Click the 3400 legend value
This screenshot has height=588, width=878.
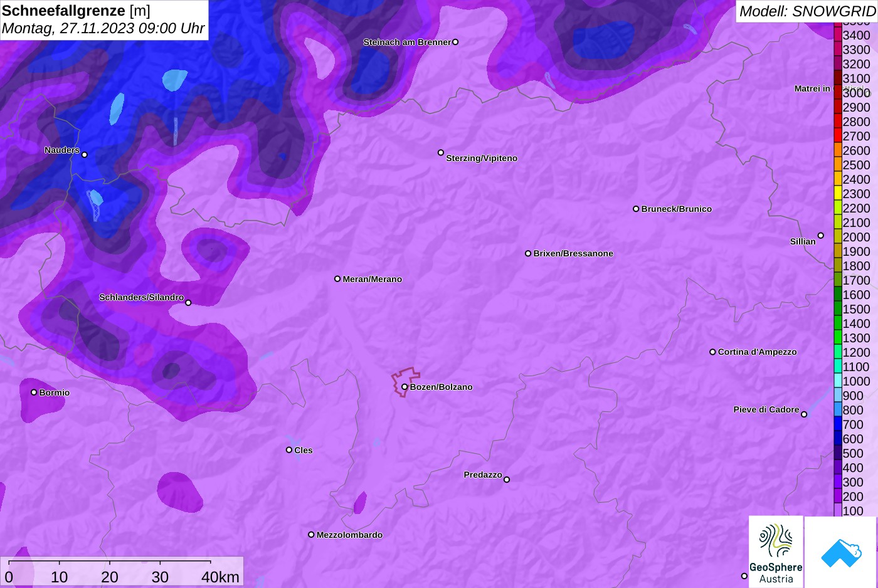(x=856, y=35)
